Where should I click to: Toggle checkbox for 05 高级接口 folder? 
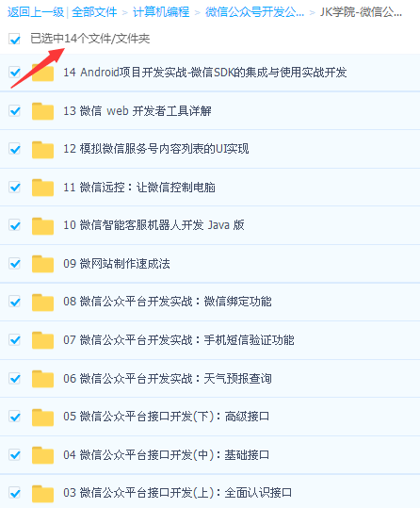14,417
